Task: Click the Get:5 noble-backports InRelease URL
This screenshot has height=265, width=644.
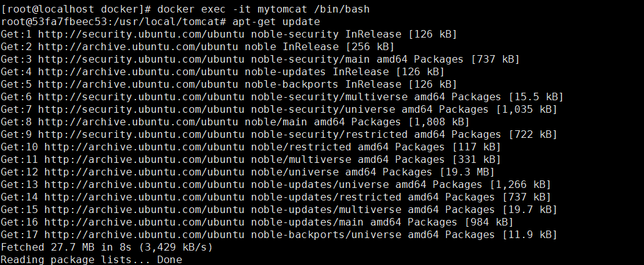Action: pos(138,84)
